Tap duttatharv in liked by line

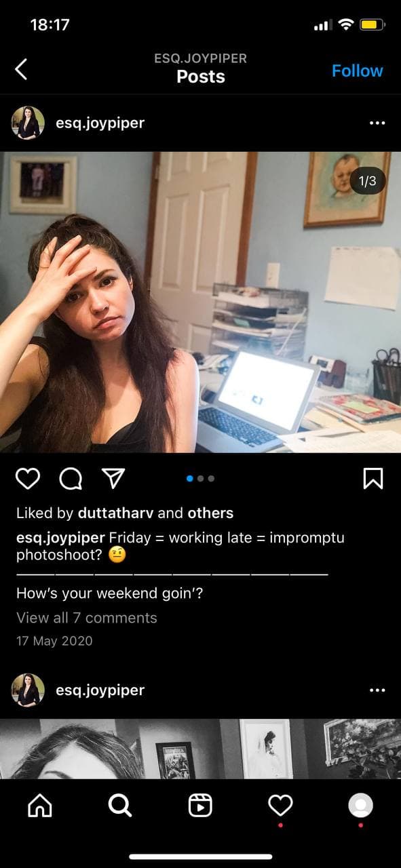click(x=117, y=513)
